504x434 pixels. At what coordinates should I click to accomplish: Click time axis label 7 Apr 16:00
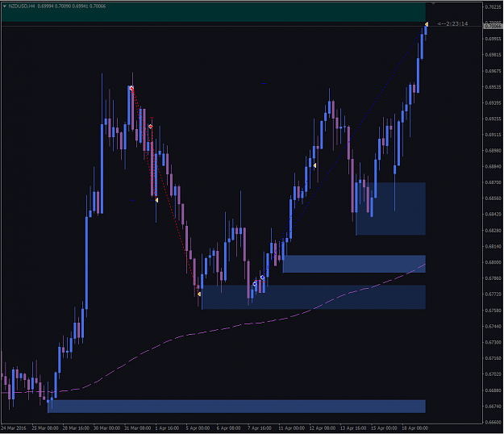pos(260,428)
